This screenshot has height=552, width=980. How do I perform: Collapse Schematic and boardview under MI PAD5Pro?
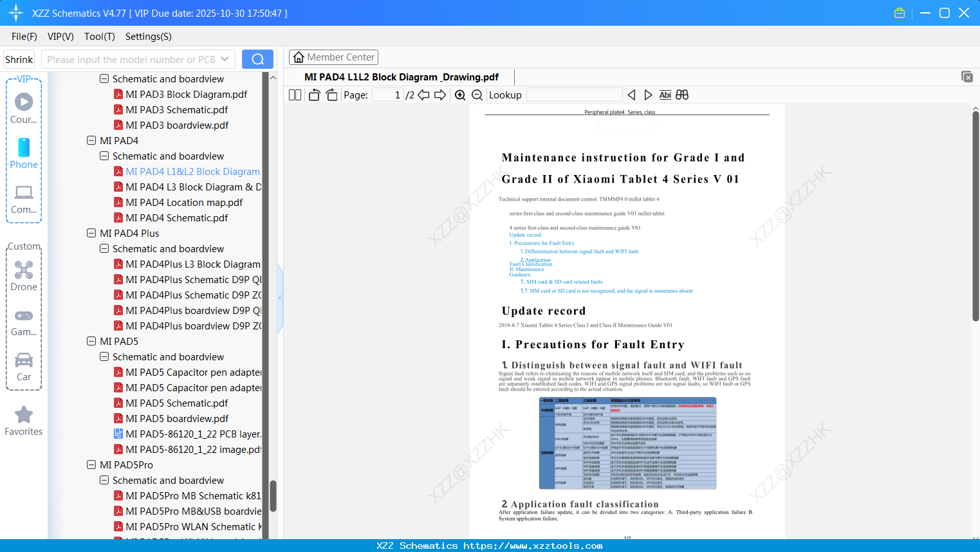click(104, 480)
